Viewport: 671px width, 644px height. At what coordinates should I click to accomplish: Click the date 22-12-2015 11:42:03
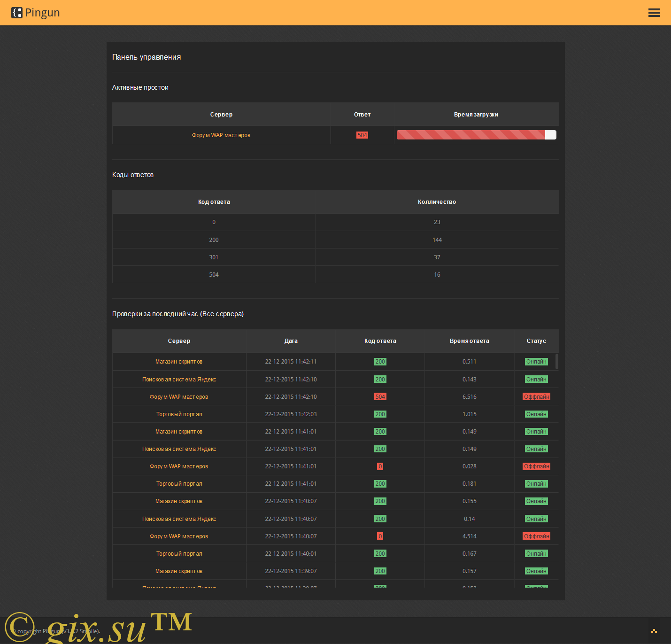[x=291, y=414]
